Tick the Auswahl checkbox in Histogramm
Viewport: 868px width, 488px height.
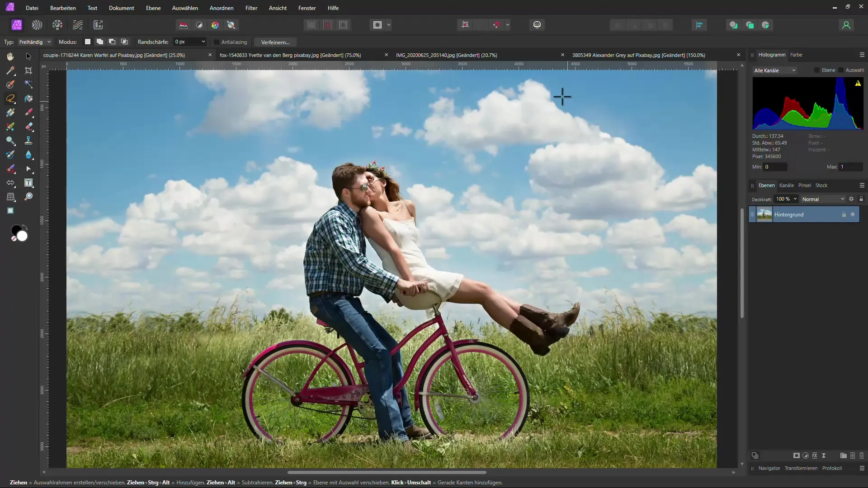[840, 70]
